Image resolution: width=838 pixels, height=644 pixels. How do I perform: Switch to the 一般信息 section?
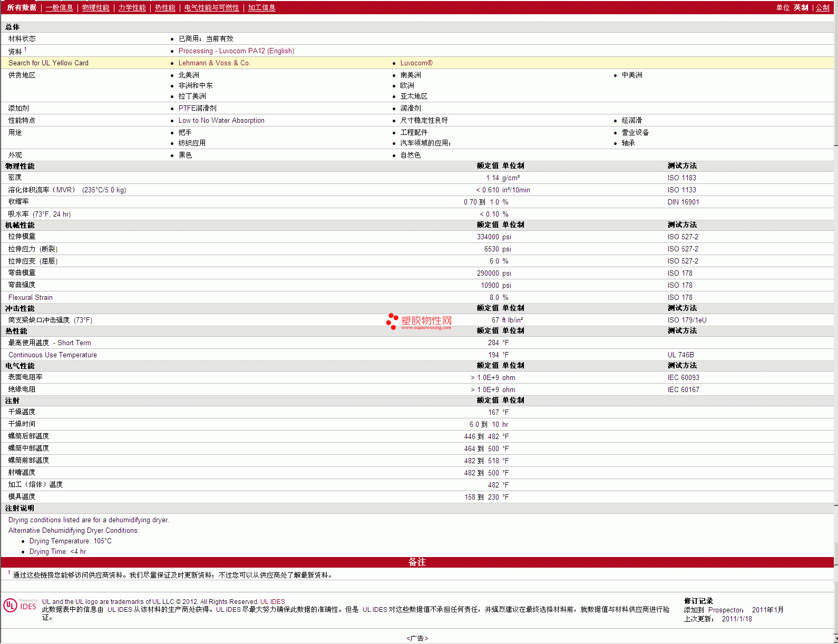tap(59, 7)
